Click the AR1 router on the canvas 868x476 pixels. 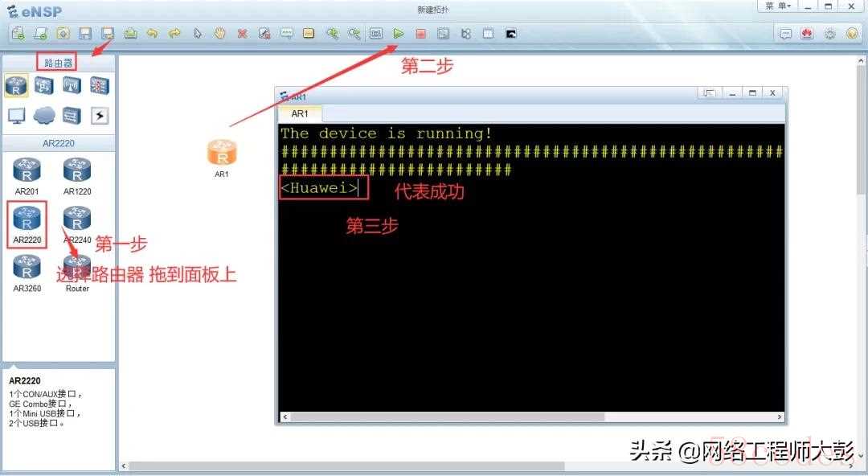222,158
